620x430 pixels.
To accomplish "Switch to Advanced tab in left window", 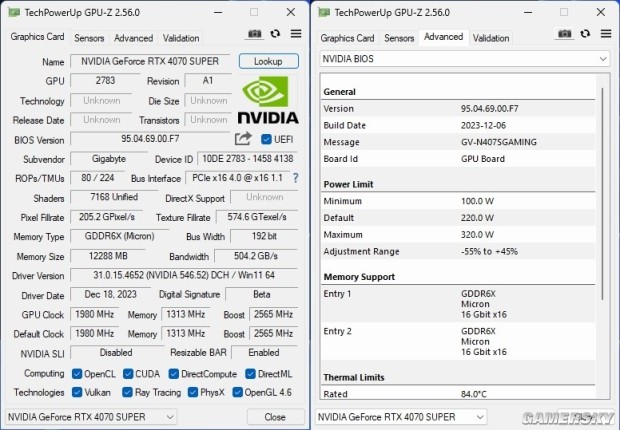I will 134,38.
